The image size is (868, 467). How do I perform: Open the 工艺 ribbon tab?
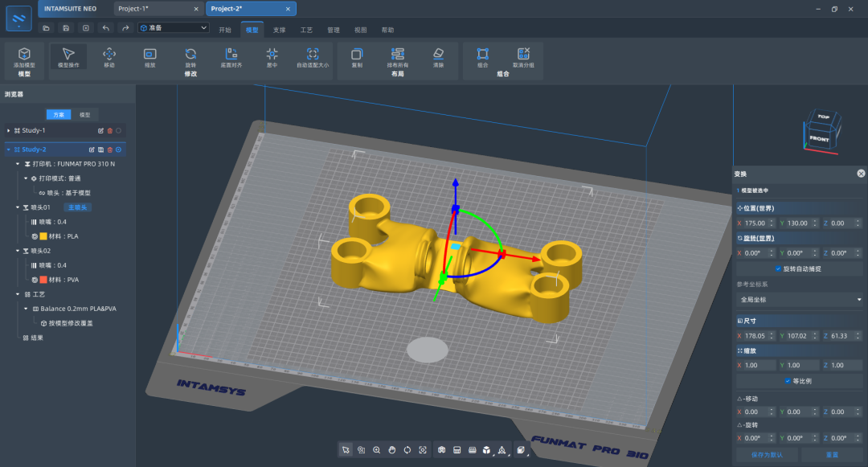pos(306,30)
